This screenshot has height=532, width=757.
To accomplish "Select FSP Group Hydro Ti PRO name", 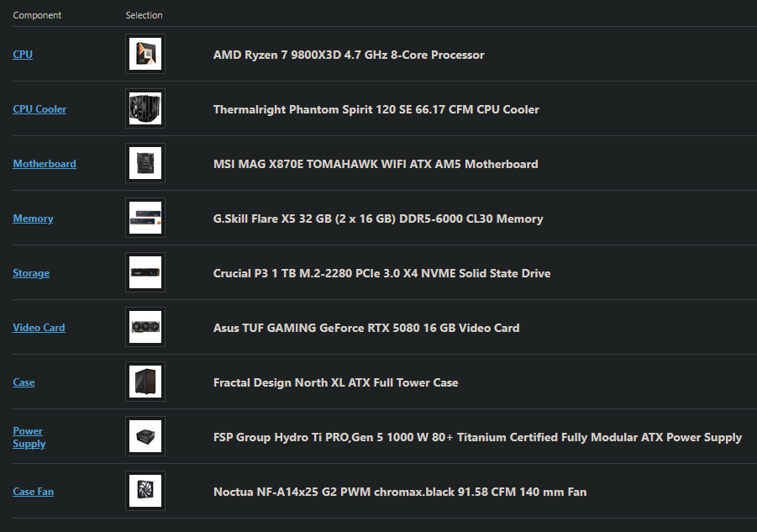I will 477,437.
